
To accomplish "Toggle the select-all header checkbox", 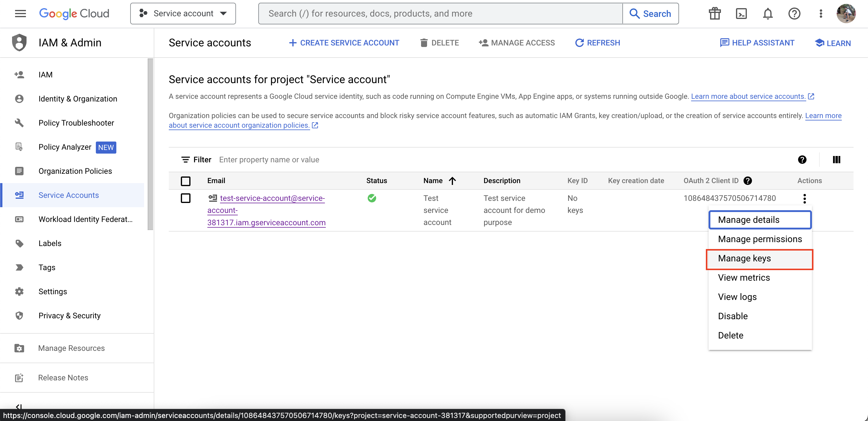I will click(186, 181).
